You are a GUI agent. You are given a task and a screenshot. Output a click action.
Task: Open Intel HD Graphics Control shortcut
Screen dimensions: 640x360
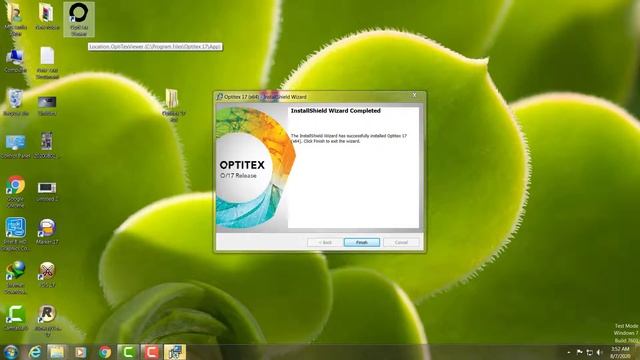coord(15,234)
